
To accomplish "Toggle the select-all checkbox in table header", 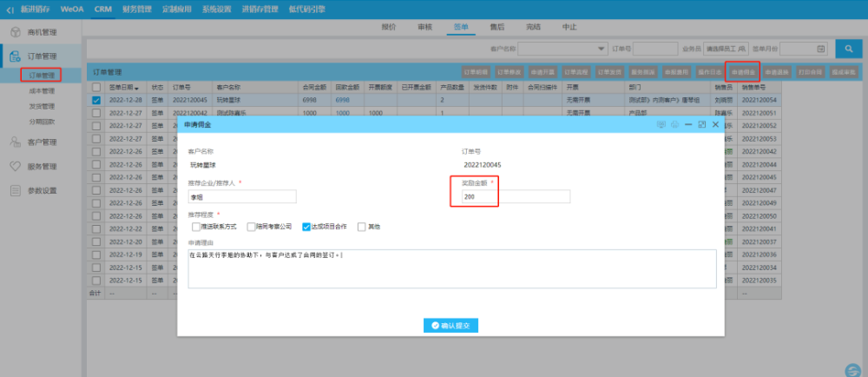I will point(96,87).
